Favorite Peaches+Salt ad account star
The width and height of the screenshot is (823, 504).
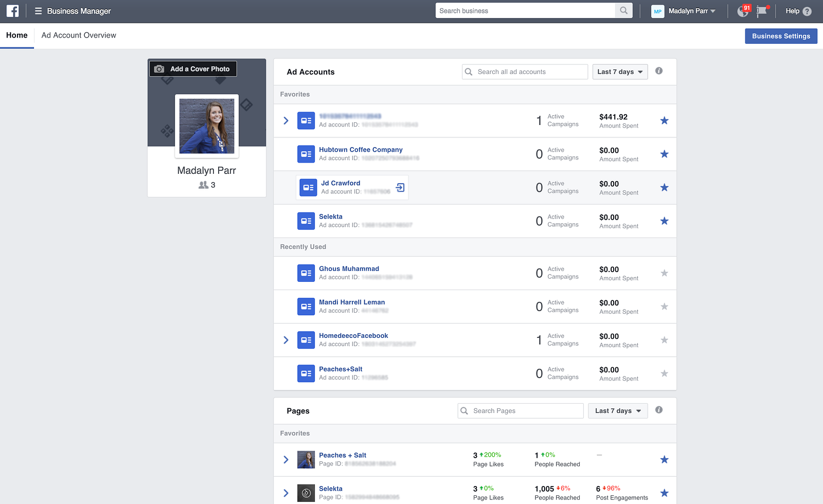665,373
